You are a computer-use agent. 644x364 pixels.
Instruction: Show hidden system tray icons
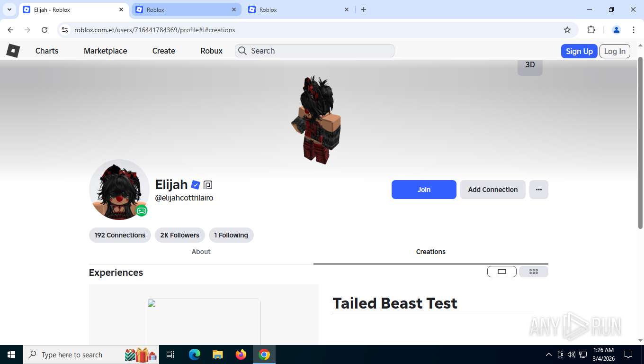click(549, 355)
